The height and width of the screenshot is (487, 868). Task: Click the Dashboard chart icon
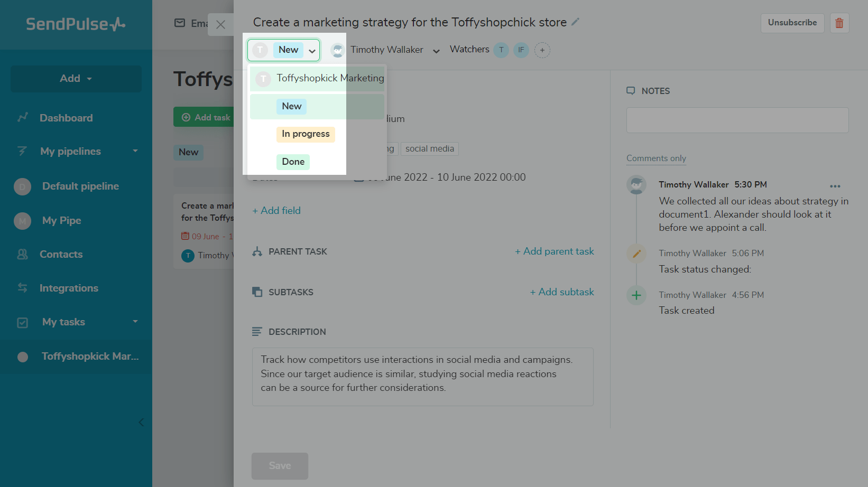coord(22,117)
